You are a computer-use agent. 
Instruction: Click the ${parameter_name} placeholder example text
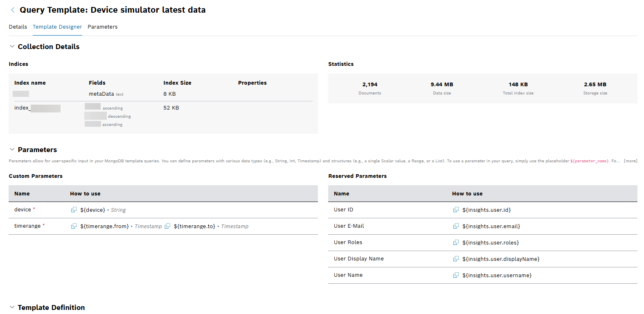click(590, 161)
